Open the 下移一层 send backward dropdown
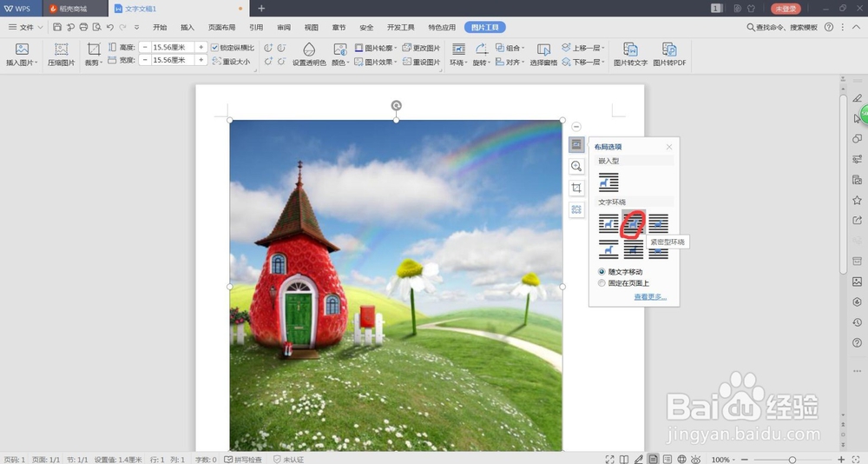This screenshot has width=868, height=464. (x=583, y=62)
